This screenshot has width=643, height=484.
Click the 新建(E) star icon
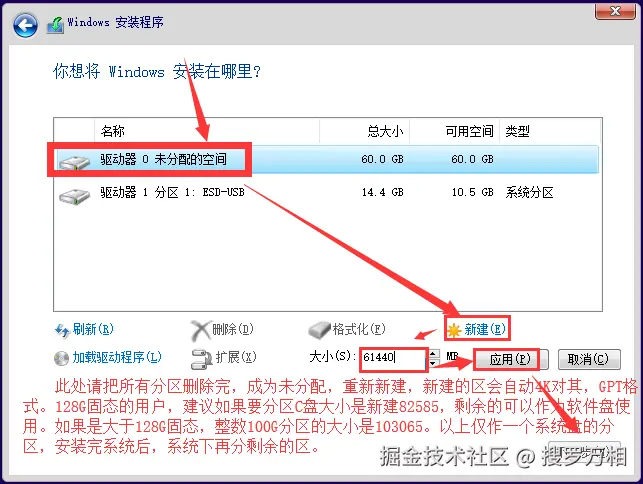(x=454, y=330)
